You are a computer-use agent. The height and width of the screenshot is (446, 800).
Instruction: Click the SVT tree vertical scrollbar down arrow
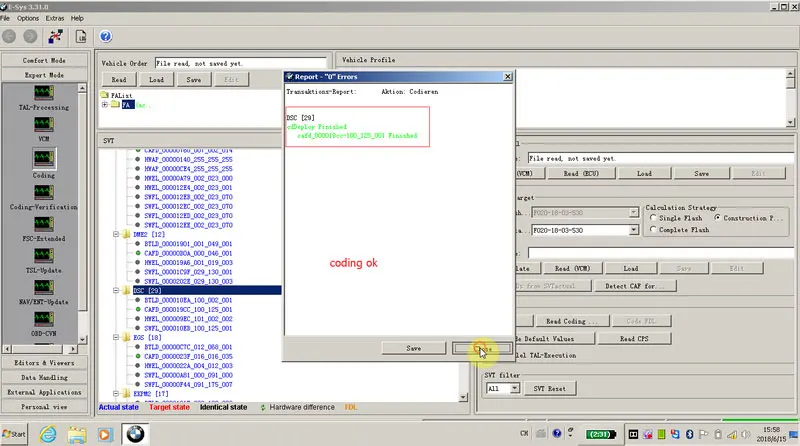[x=463, y=397]
